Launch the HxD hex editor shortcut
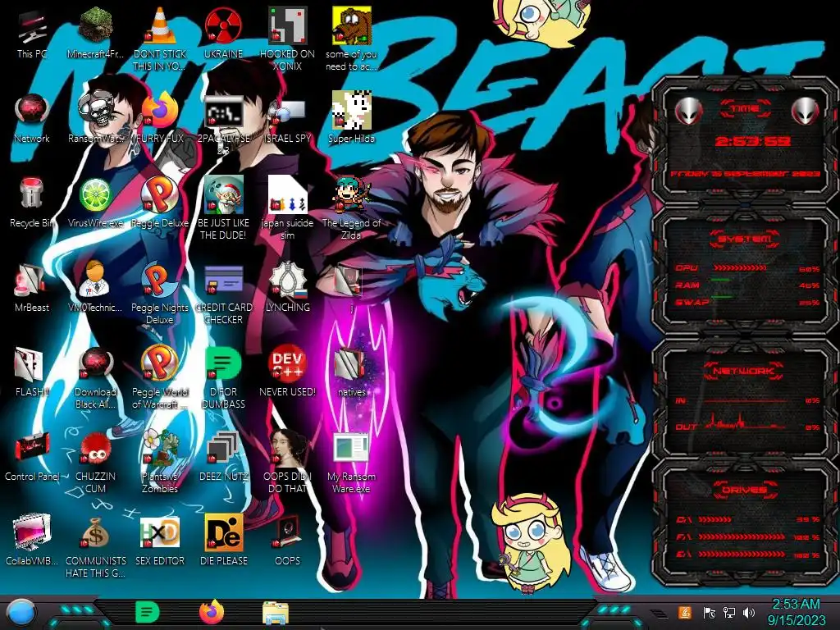The height and width of the screenshot is (630, 840). pos(160,532)
